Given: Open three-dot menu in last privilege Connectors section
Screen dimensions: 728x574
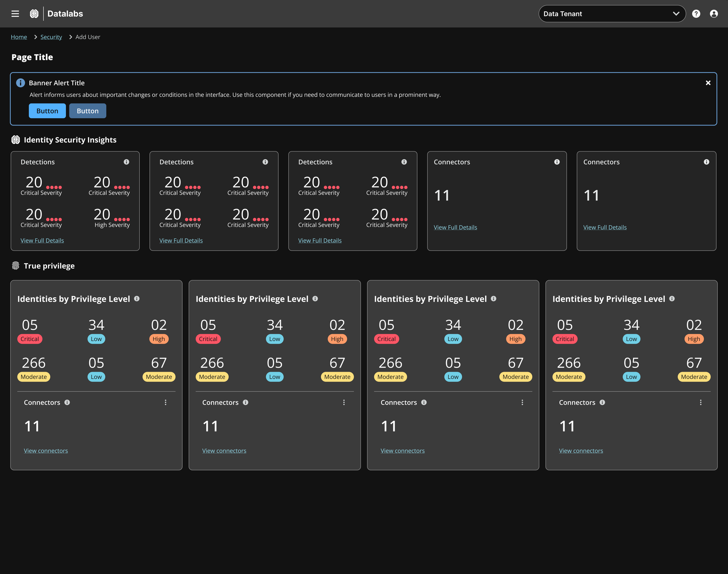Looking at the screenshot, I should tap(700, 402).
